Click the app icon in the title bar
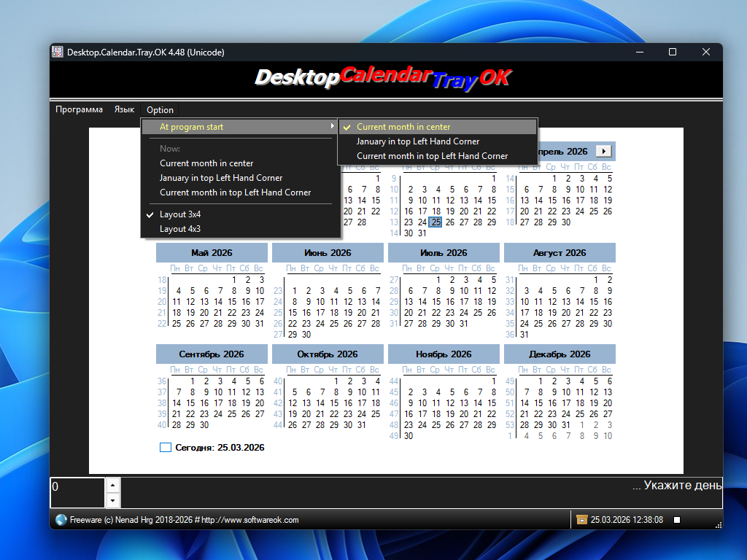 (x=58, y=52)
